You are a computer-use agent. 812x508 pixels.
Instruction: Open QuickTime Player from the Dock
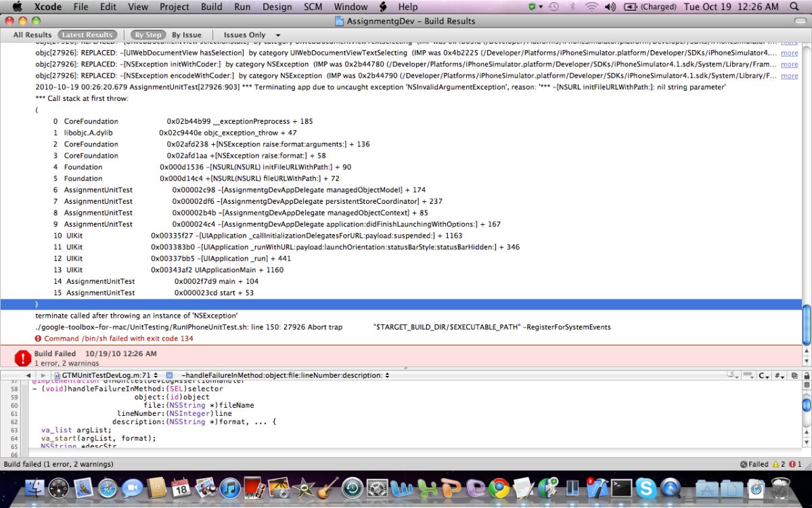(x=671, y=487)
